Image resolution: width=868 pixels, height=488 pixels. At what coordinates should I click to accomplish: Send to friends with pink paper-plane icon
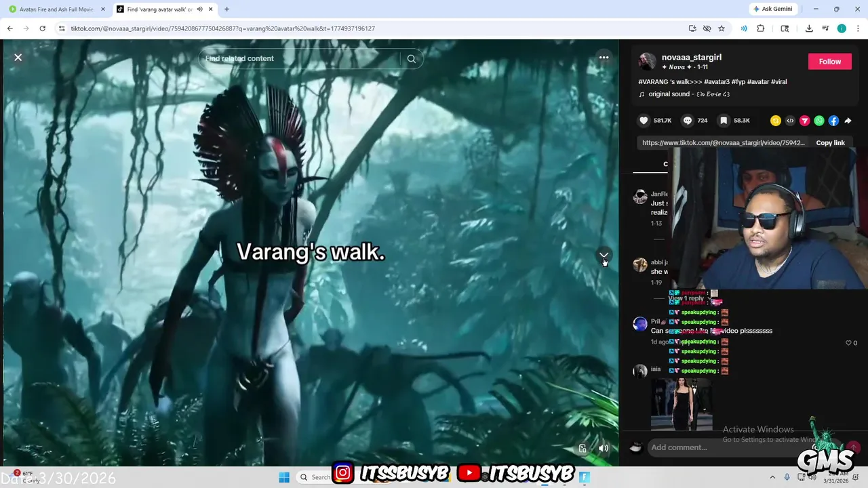coord(805,121)
